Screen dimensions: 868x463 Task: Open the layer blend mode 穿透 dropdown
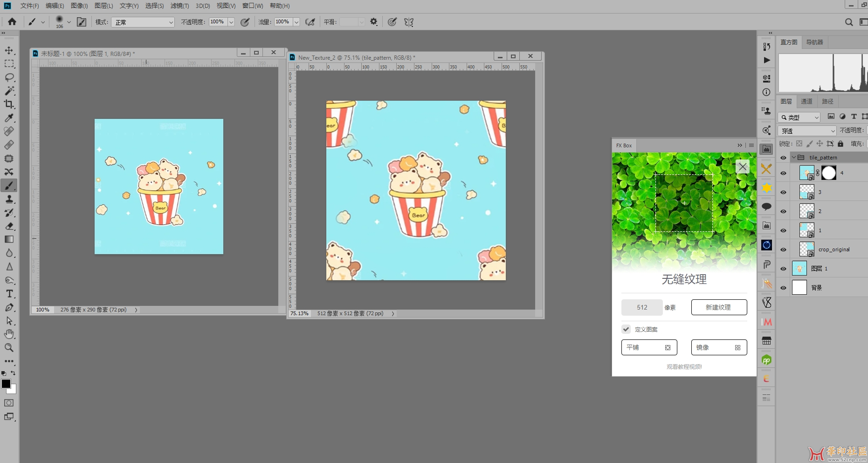click(807, 131)
